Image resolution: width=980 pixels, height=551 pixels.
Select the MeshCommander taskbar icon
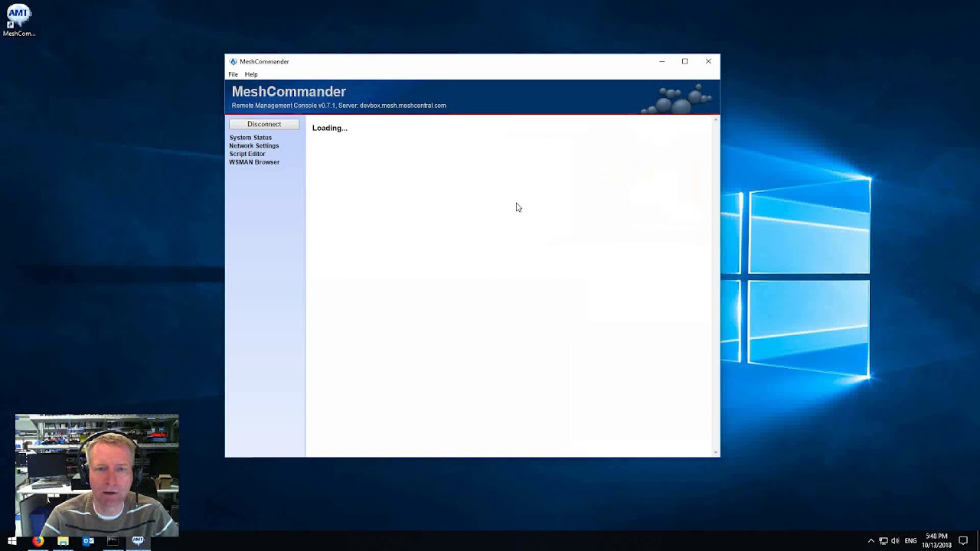pos(138,541)
